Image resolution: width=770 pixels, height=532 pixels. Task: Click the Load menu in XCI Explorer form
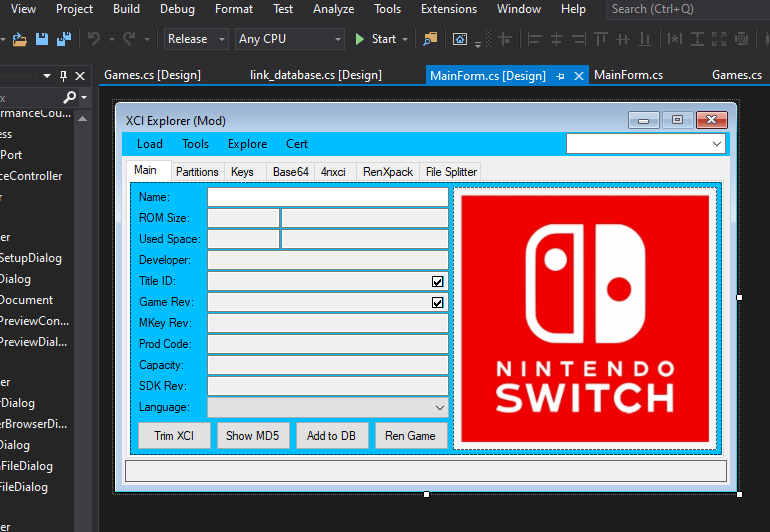150,144
